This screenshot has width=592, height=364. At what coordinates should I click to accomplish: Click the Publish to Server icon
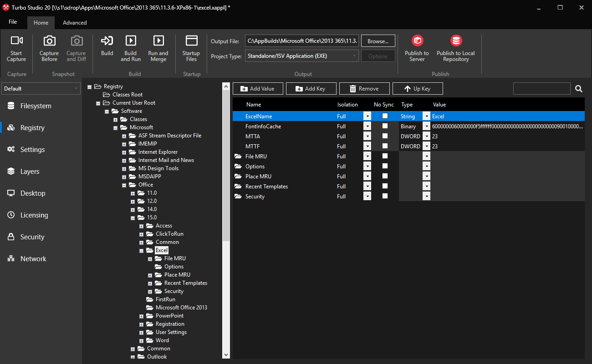pos(417,41)
